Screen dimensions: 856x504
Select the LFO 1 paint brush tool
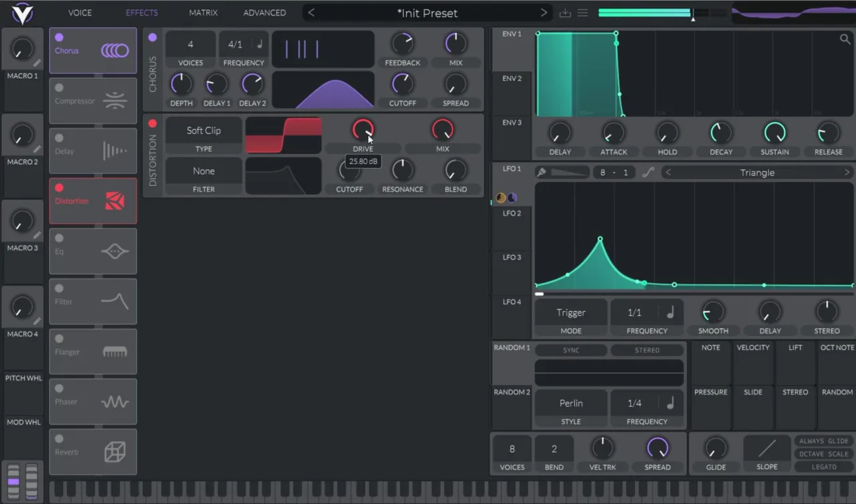[542, 172]
